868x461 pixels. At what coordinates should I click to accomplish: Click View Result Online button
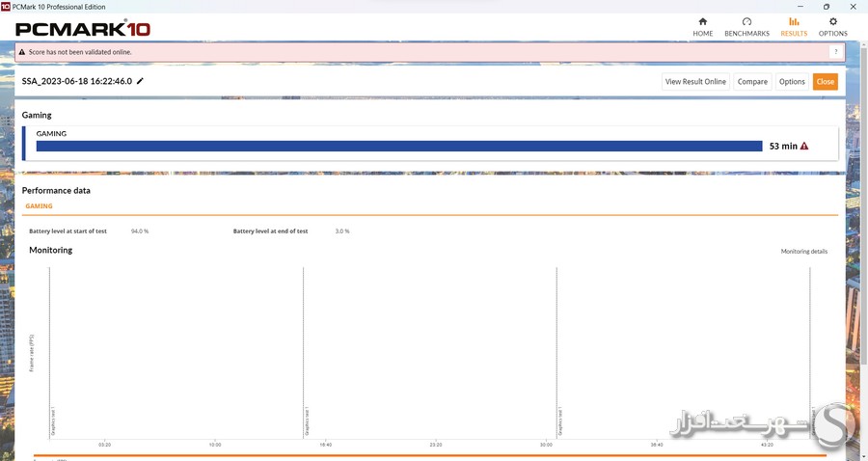point(695,81)
